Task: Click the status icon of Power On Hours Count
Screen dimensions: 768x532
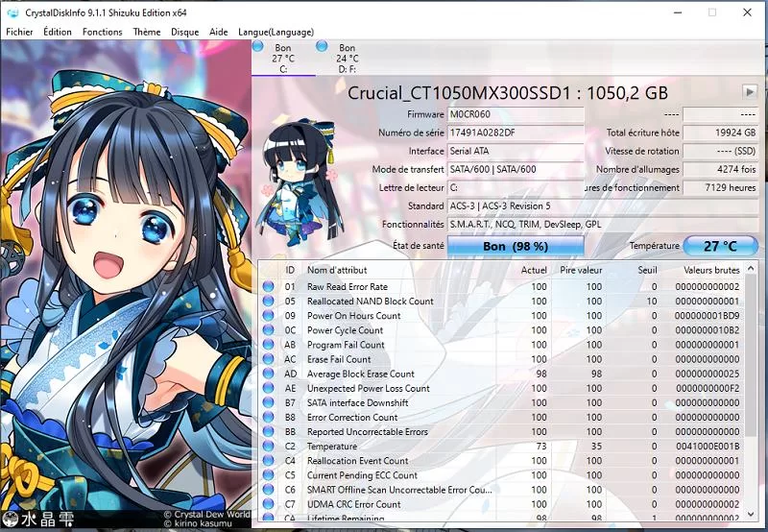Action: 269,316
